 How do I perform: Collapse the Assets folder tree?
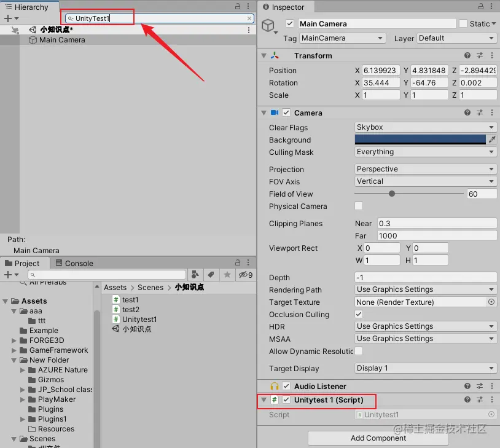click(5, 301)
